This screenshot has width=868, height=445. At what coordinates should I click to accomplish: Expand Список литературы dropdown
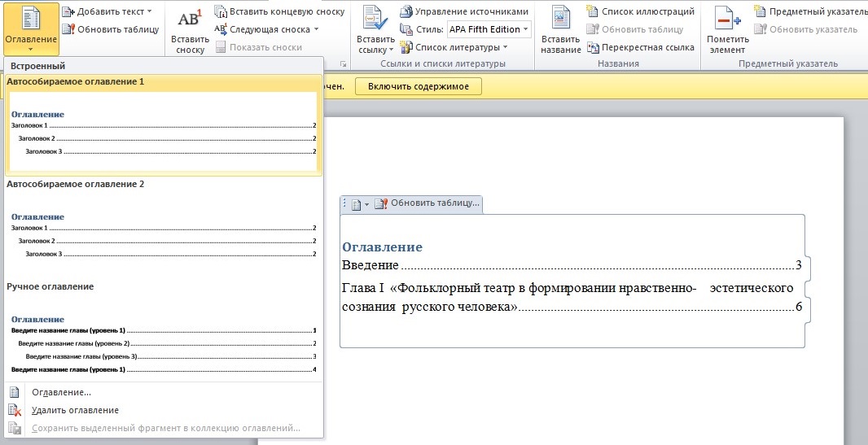(x=505, y=47)
